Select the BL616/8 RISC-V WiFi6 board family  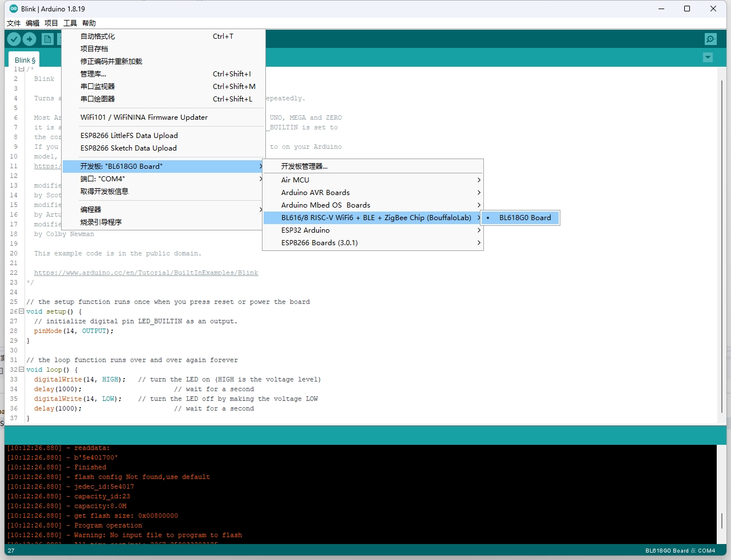point(373,217)
